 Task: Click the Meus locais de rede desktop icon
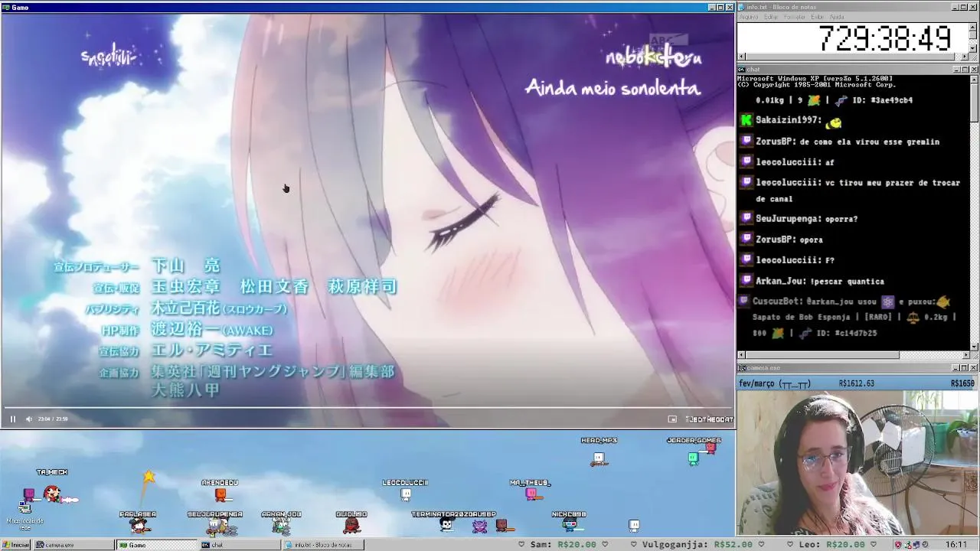24,514
